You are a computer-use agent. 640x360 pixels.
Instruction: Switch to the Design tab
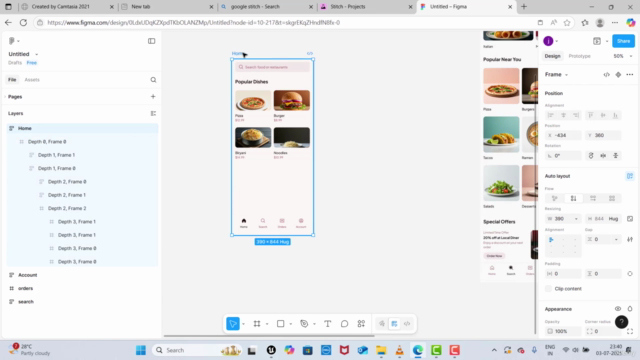pyautogui.click(x=552, y=56)
